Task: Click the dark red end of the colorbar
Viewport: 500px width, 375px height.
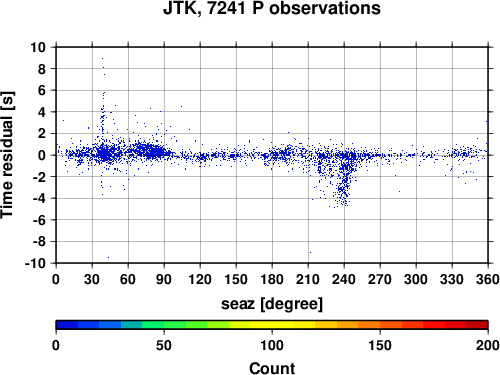Action: tap(477, 325)
